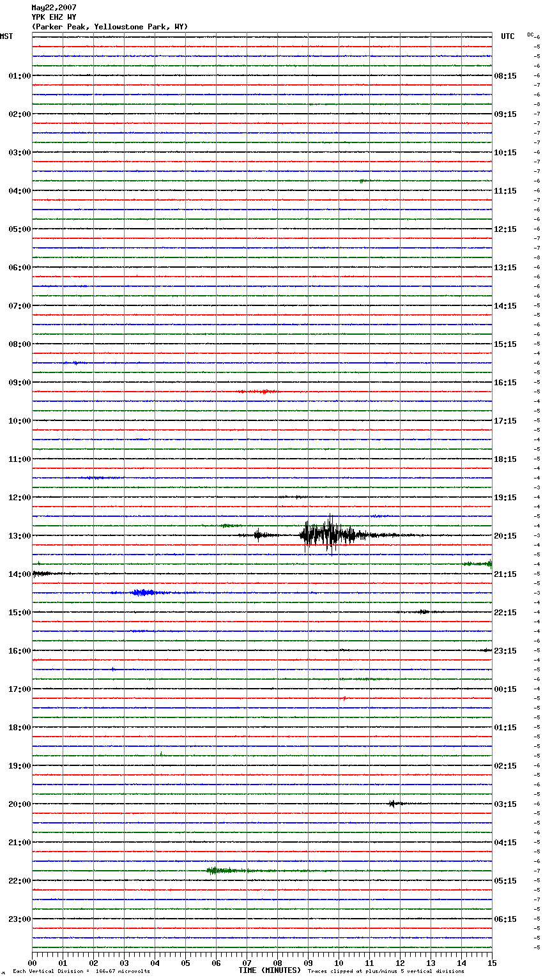
Task: Select the 23:00 MST time label
Action: tap(20, 919)
